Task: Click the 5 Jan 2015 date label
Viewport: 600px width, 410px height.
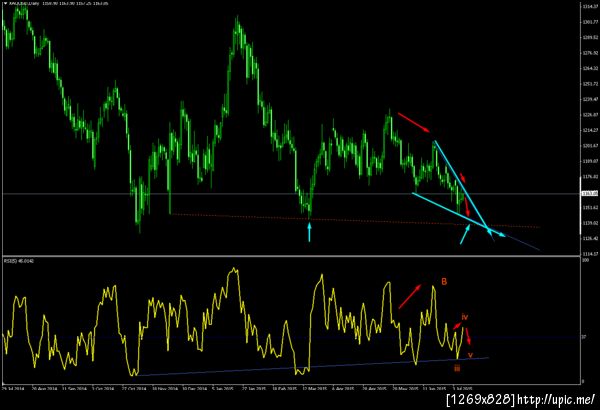Action: 223,389
